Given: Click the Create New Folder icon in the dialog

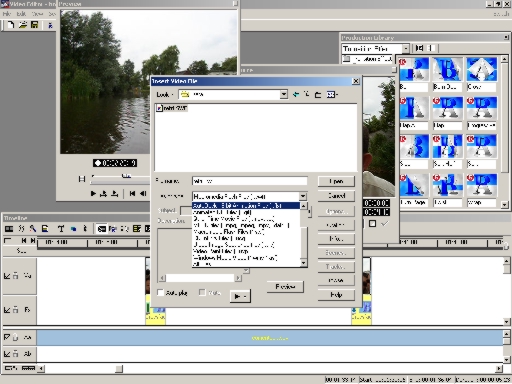Looking at the screenshot, I should pyautogui.click(x=318, y=95).
